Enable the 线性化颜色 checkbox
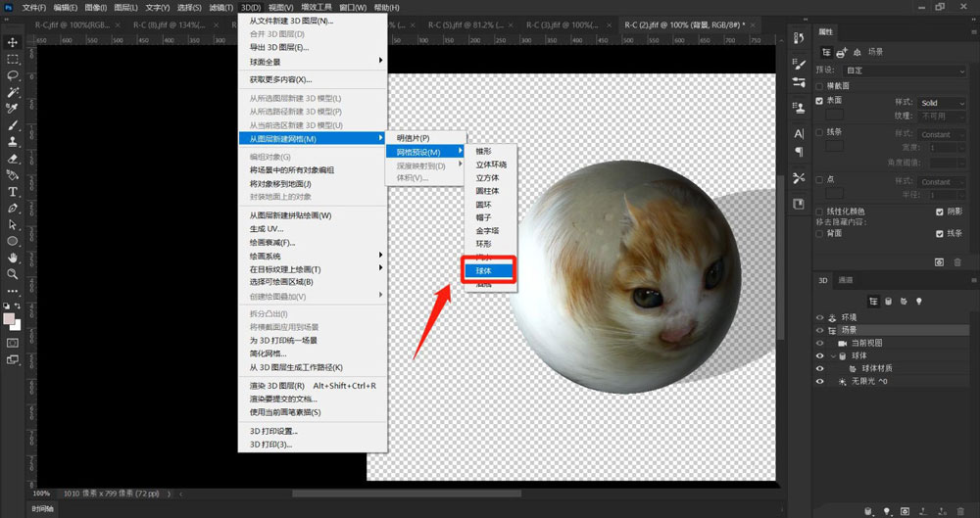The width and height of the screenshot is (980, 518). (x=819, y=212)
